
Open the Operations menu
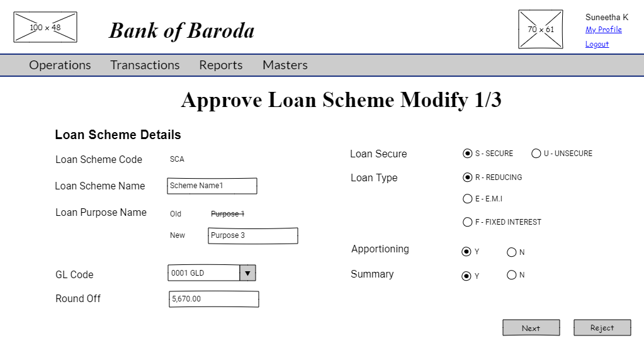60,65
